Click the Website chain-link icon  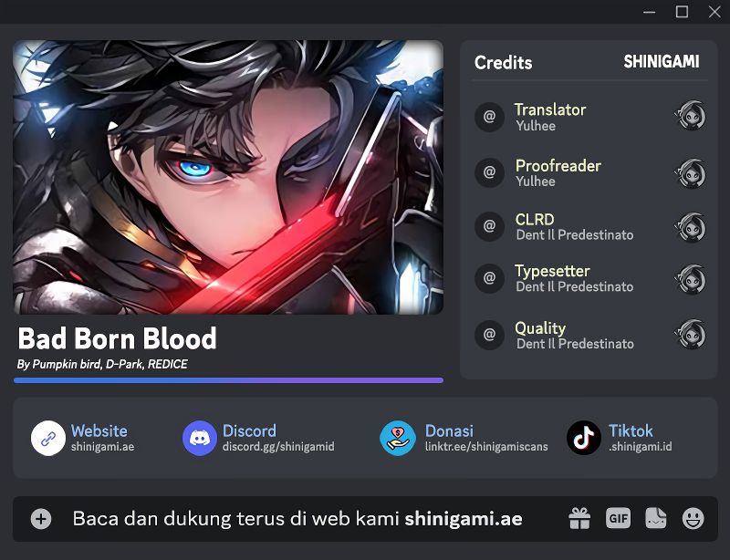(x=48, y=438)
